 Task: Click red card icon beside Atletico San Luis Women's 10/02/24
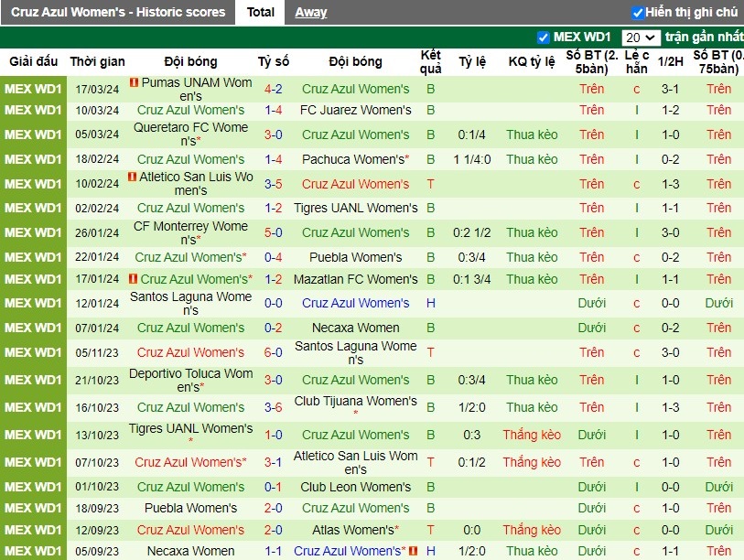(x=133, y=177)
